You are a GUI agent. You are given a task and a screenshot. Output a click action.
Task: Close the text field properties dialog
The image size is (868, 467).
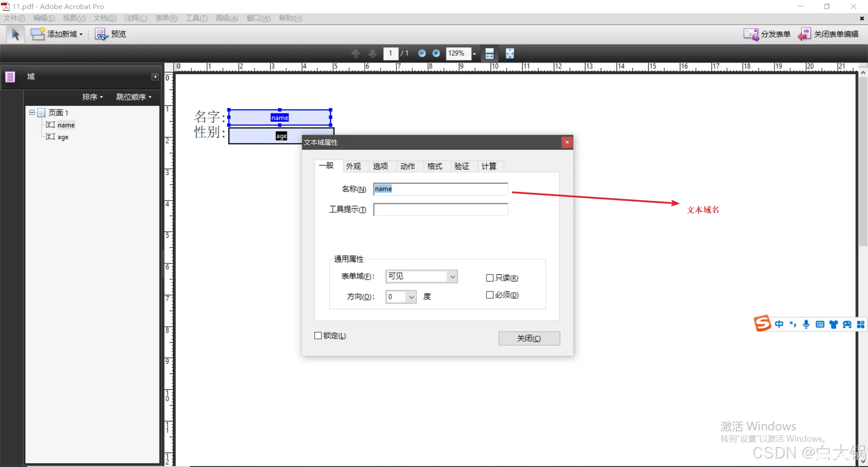click(x=567, y=142)
